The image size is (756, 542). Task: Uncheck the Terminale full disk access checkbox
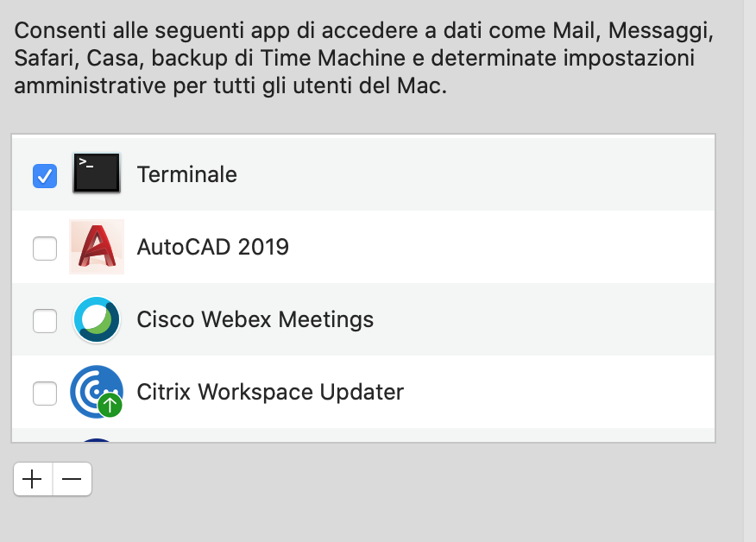click(x=45, y=175)
